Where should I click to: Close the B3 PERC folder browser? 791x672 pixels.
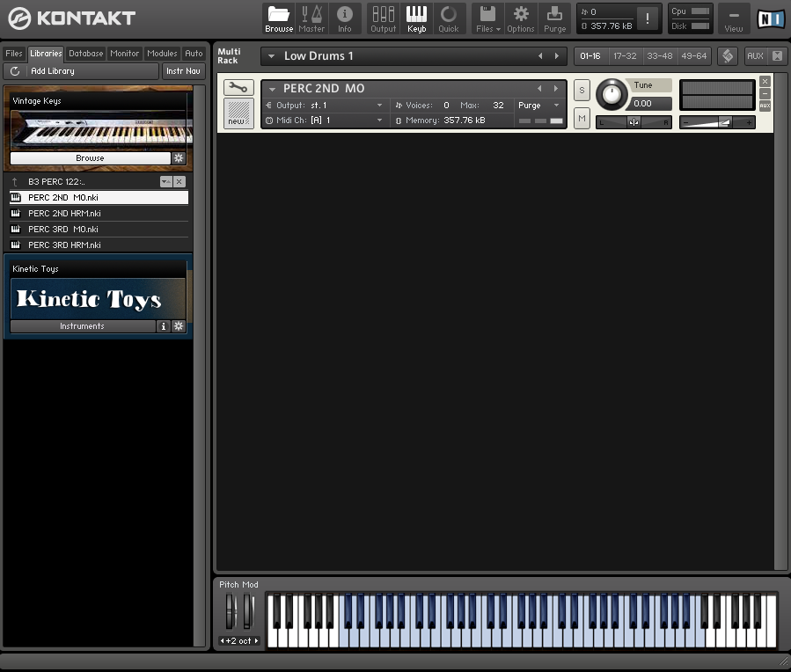pyautogui.click(x=179, y=181)
